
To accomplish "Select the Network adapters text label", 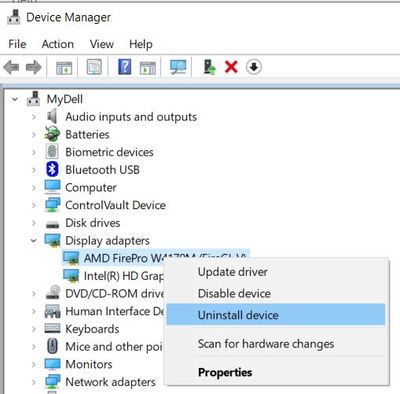I will point(110,382).
